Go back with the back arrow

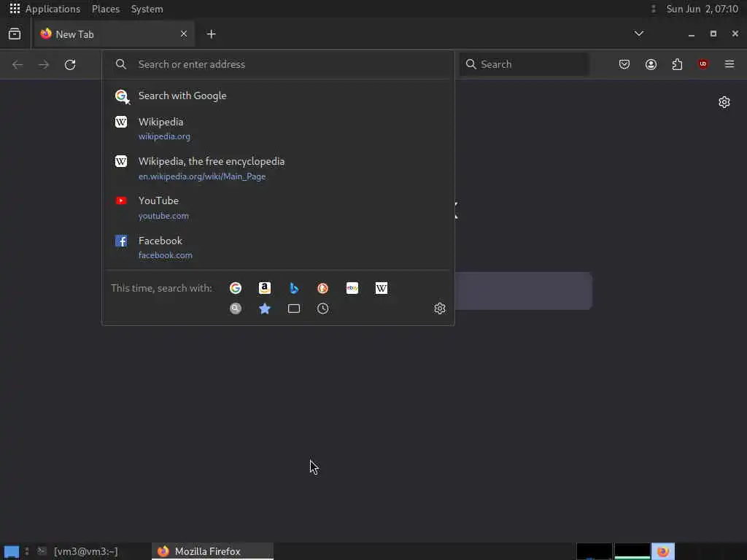click(x=18, y=64)
